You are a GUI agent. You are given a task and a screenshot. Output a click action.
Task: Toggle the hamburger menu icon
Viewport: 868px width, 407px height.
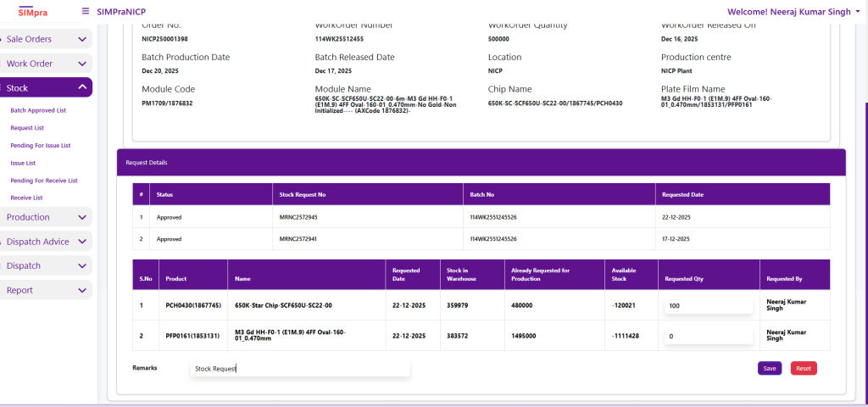[86, 12]
